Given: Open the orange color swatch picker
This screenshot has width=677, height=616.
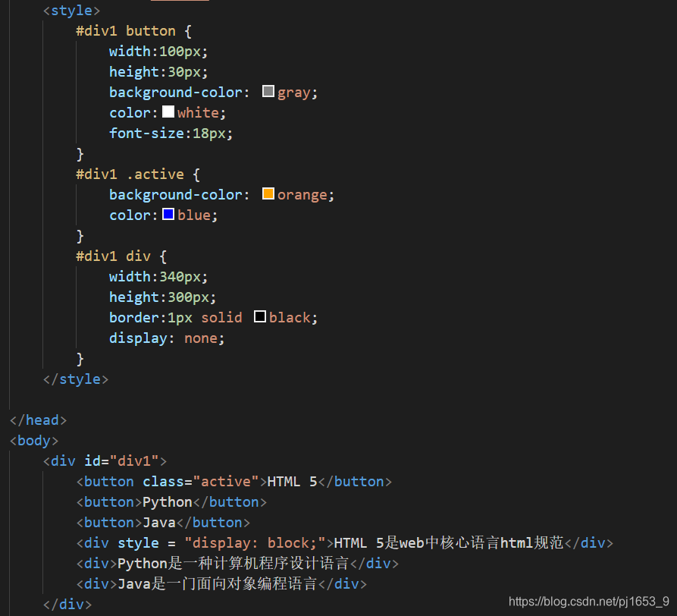Looking at the screenshot, I should [268, 193].
